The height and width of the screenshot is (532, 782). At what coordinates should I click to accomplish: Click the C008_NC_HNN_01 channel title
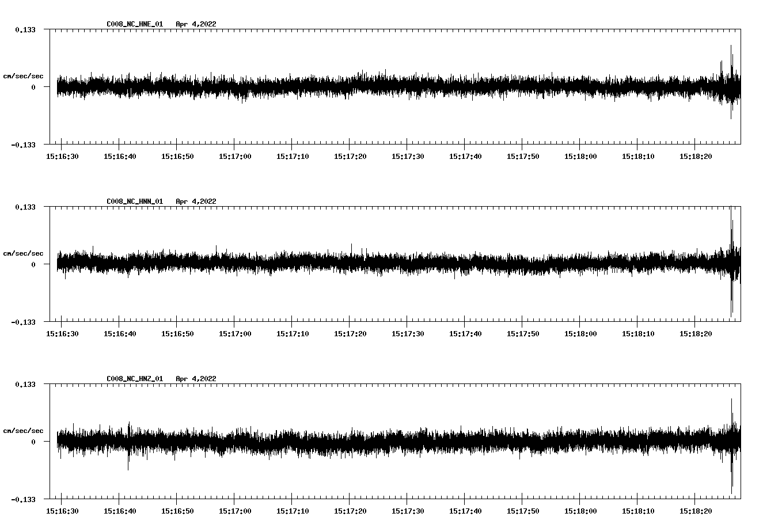pyautogui.click(x=135, y=202)
